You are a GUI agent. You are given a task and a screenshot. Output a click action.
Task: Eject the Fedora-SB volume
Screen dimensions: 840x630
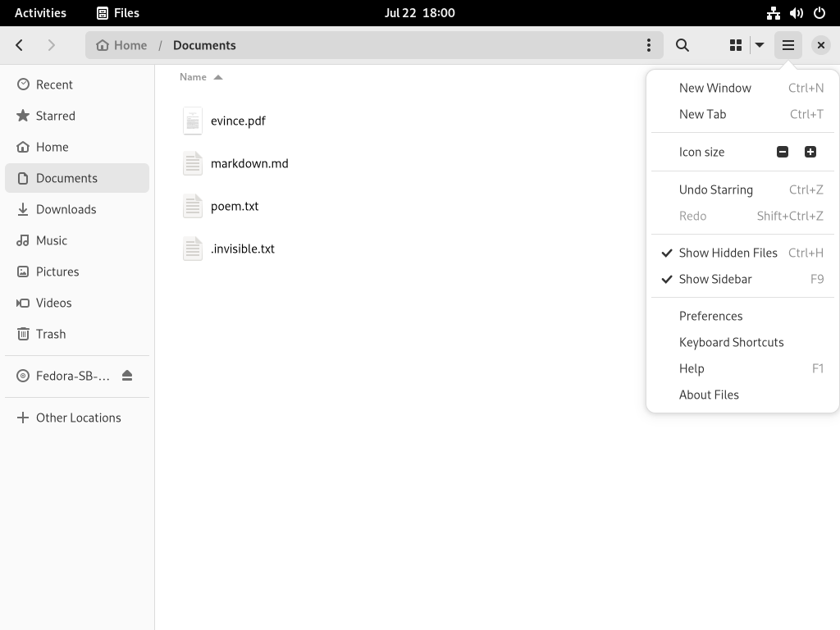pos(127,376)
